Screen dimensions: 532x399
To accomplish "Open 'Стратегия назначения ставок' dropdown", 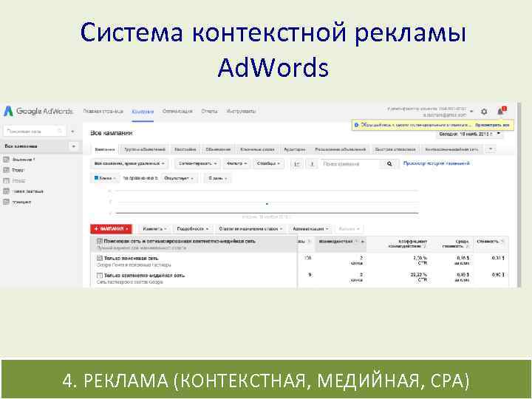I will tap(250, 229).
